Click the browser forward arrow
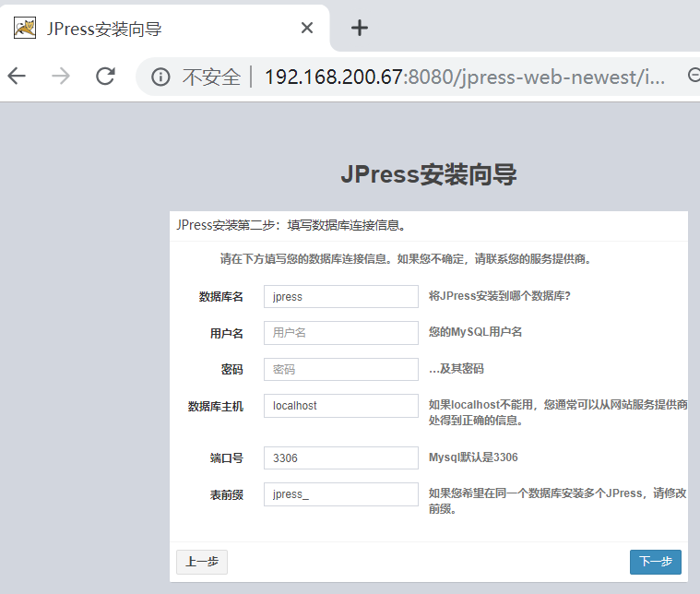Image resolution: width=700 pixels, height=594 pixels. pyautogui.click(x=61, y=76)
